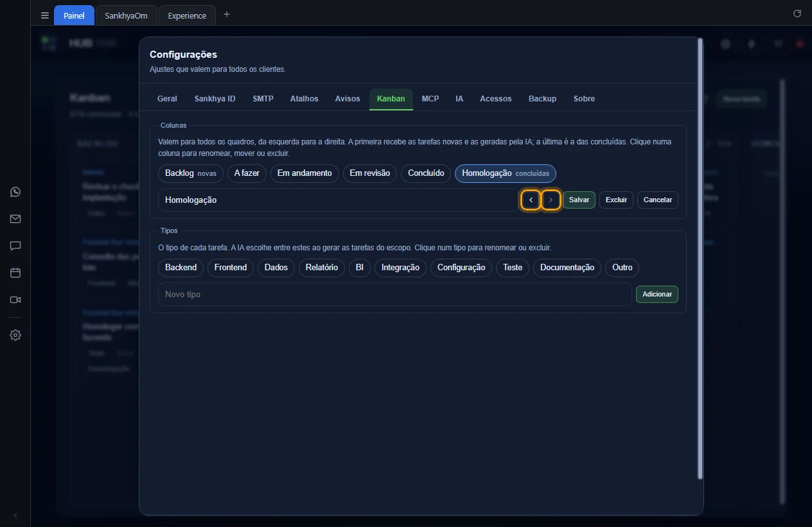Add a new tab with plus icon

click(226, 14)
